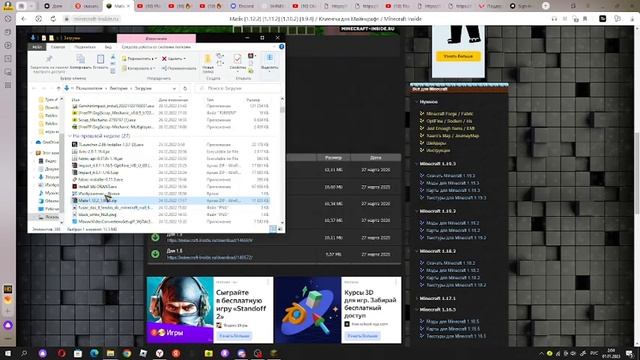The image size is (640, 360).
Task: Click the OptiFine / Sodium link
Action: [x=449, y=121]
